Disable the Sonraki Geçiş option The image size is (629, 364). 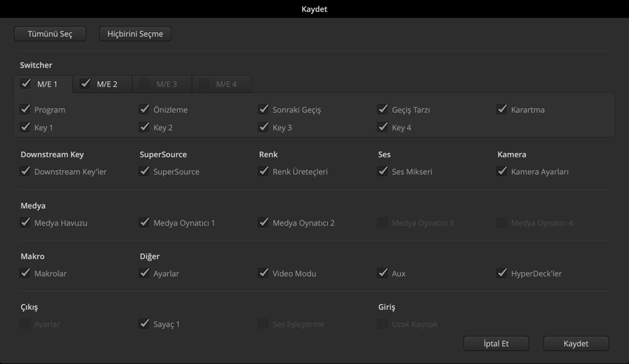263,110
